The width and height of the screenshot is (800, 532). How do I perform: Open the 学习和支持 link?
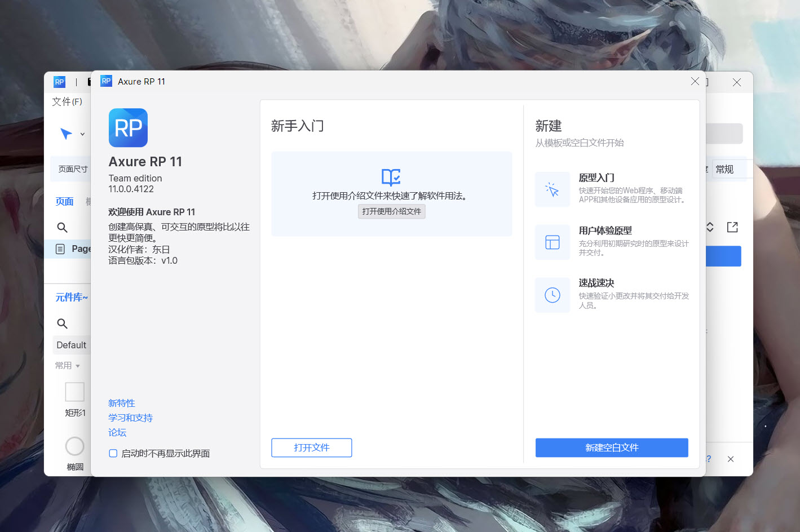(x=130, y=418)
